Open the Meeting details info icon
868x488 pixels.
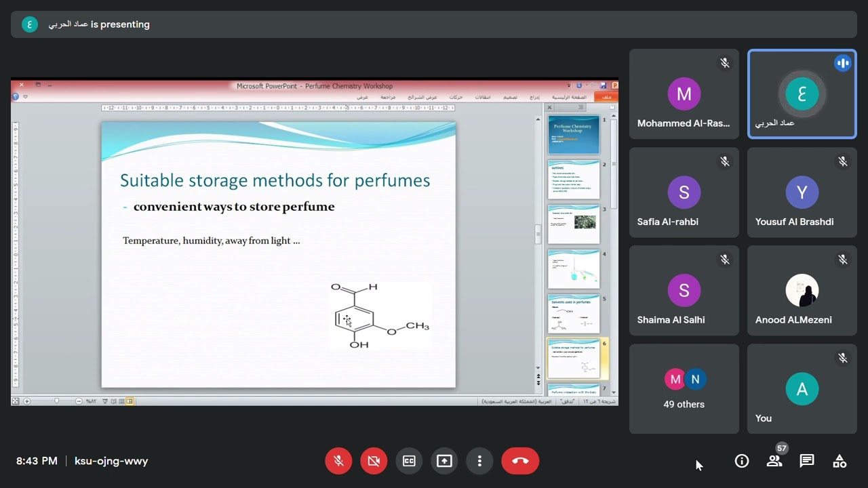point(742,461)
